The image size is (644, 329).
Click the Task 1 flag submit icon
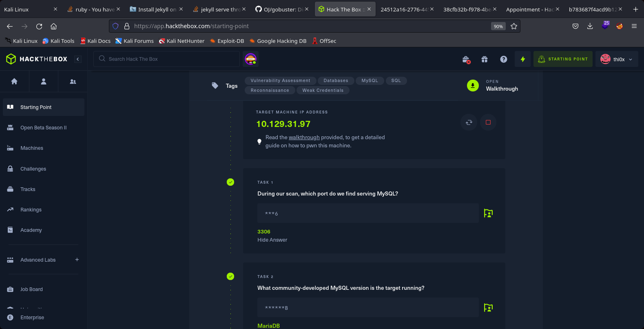pyautogui.click(x=488, y=213)
